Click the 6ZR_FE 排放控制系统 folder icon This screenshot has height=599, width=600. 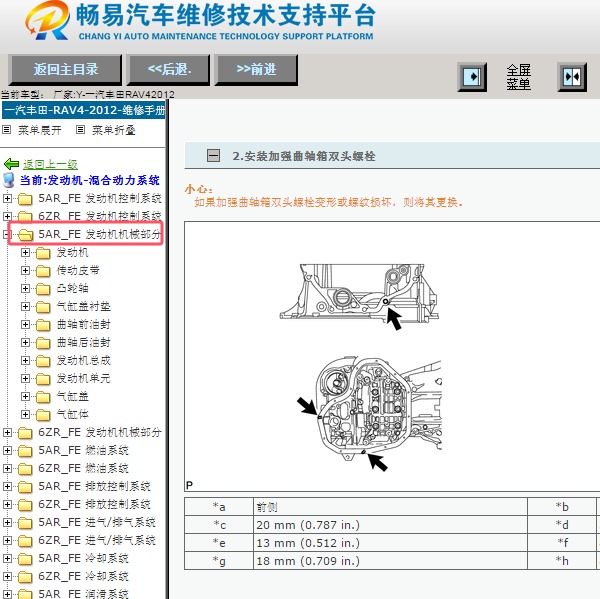(25, 505)
